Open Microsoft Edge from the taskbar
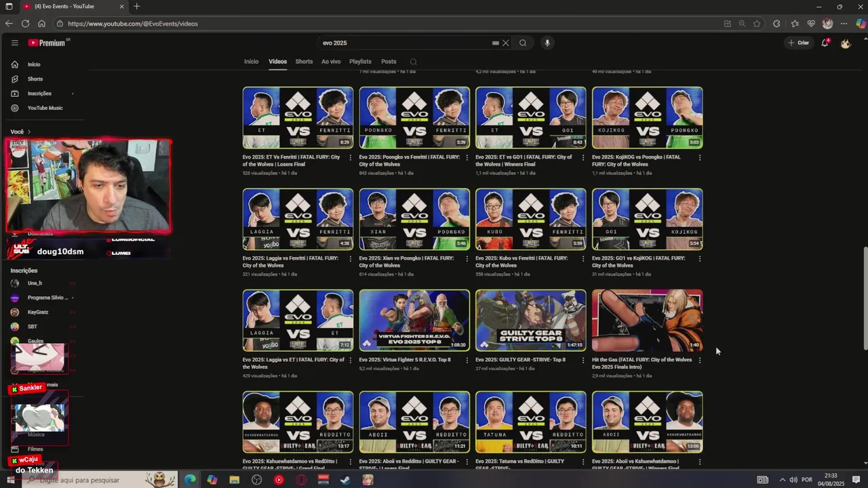 pos(190,480)
